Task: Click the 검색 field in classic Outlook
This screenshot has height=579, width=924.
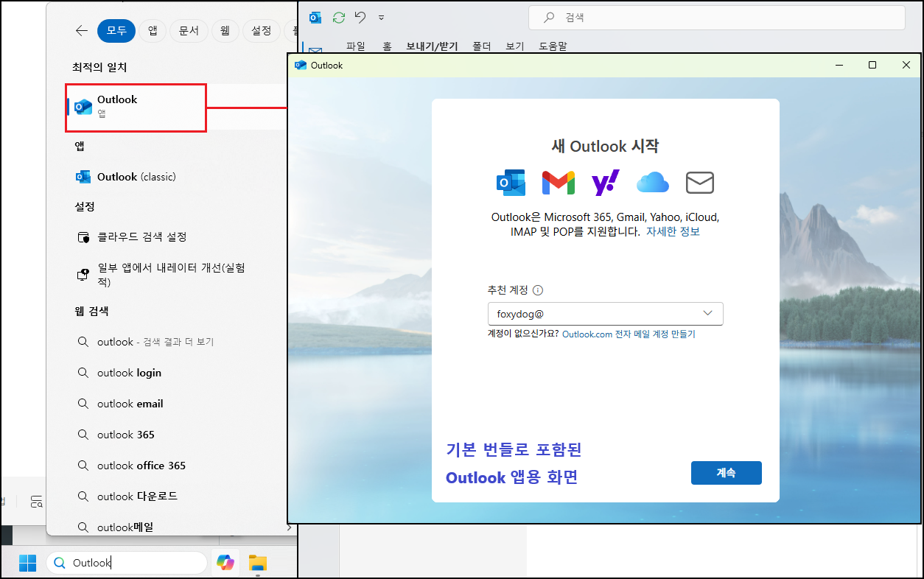Action: tap(717, 18)
